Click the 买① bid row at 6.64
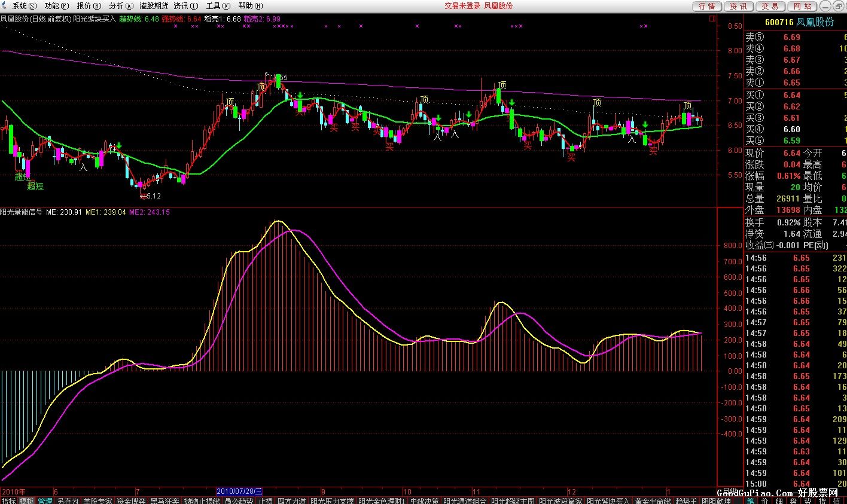 point(796,95)
